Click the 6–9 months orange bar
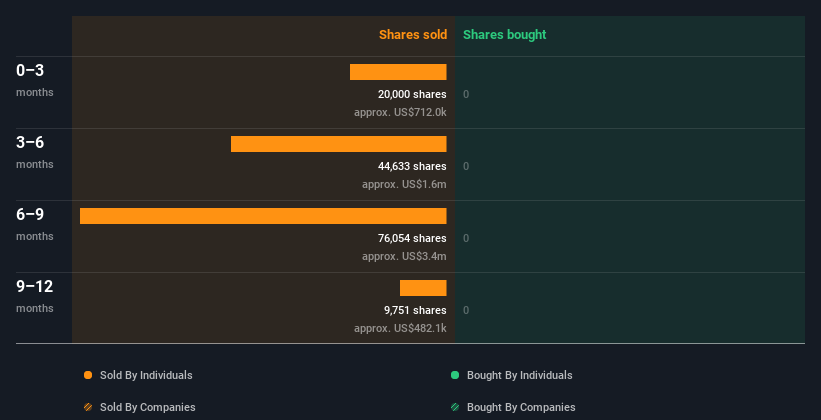This screenshot has height=420, width=821. tap(263, 216)
